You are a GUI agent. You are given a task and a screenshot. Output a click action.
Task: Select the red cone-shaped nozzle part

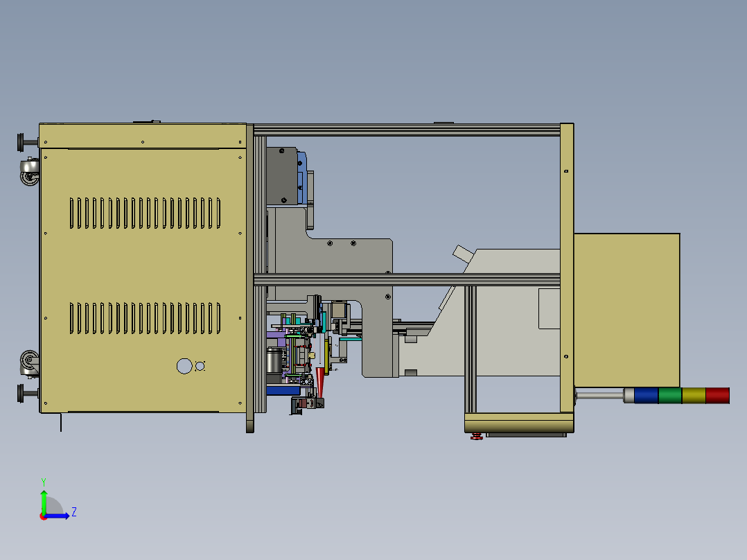(320, 383)
